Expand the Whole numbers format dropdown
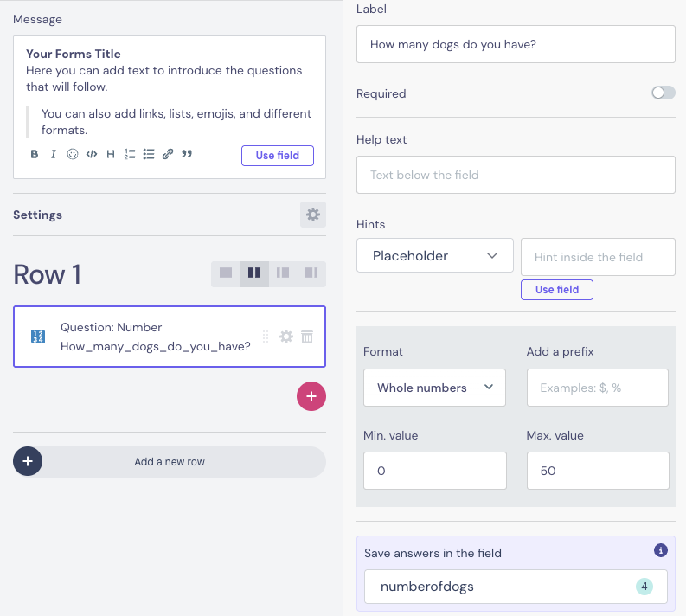 tap(435, 388)
